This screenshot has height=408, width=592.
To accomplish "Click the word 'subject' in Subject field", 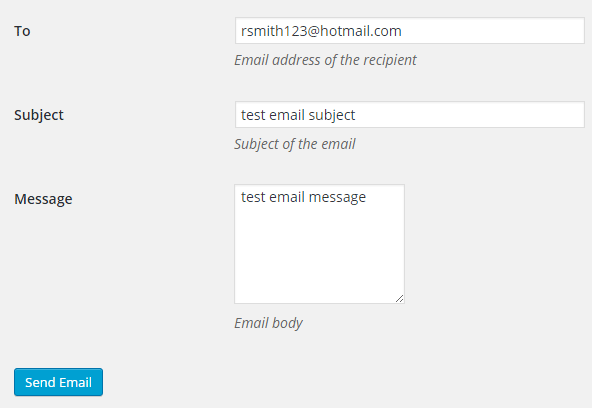I will point(332,115).
